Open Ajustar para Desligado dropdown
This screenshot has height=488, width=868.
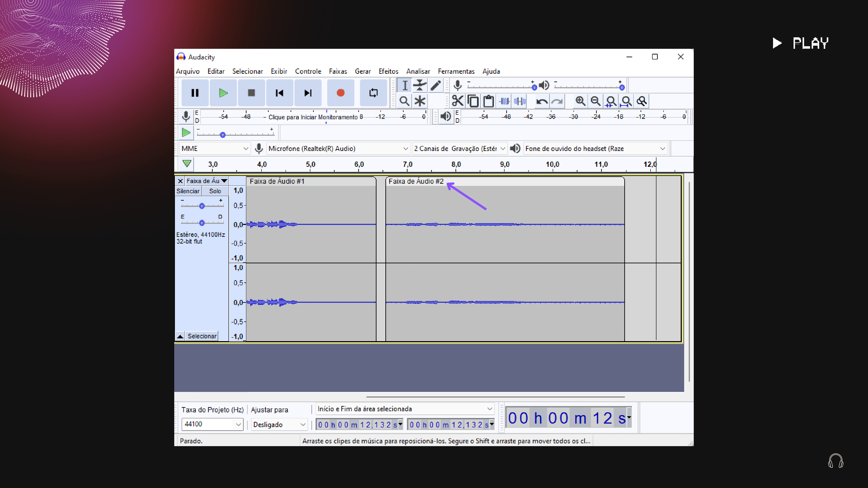[279, 425]
